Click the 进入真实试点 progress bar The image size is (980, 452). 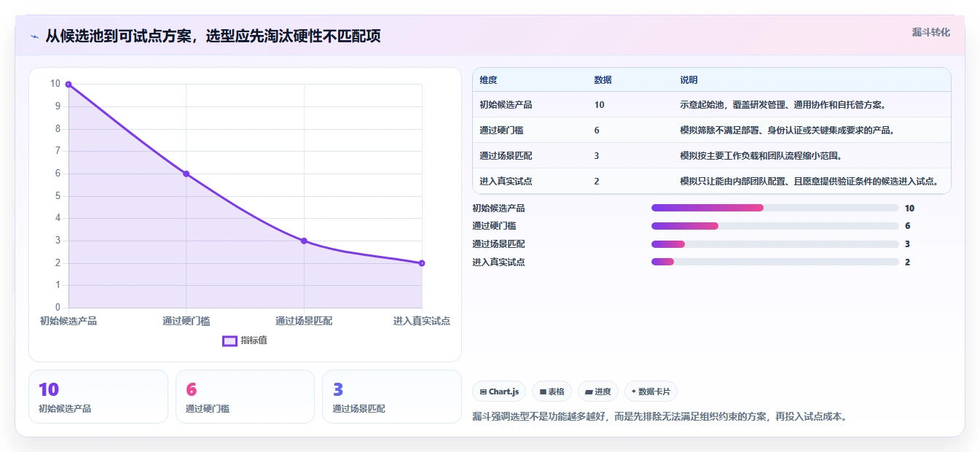[x=775, y=262]
